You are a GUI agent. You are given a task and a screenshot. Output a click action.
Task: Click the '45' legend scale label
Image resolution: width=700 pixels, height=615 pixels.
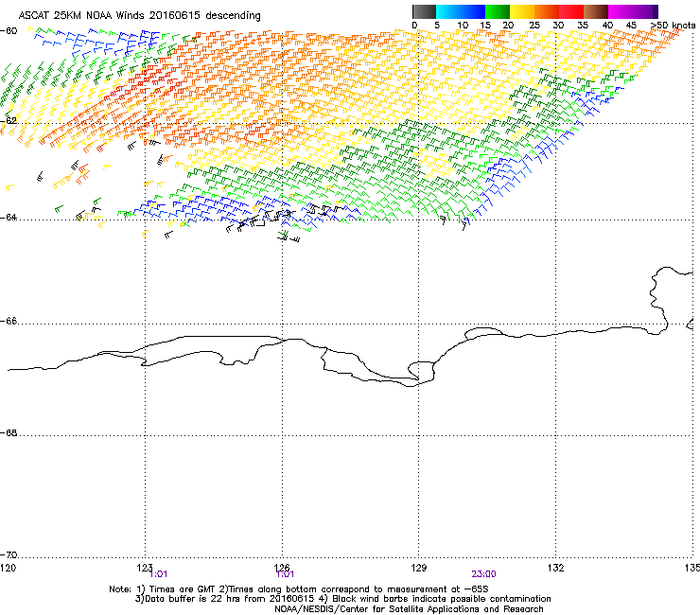tap(631, 26)
